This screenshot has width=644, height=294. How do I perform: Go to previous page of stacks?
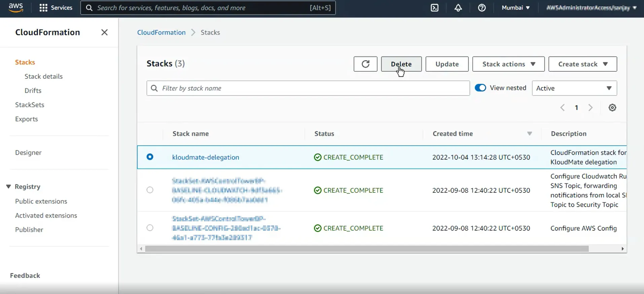click(x=562, y=108)
